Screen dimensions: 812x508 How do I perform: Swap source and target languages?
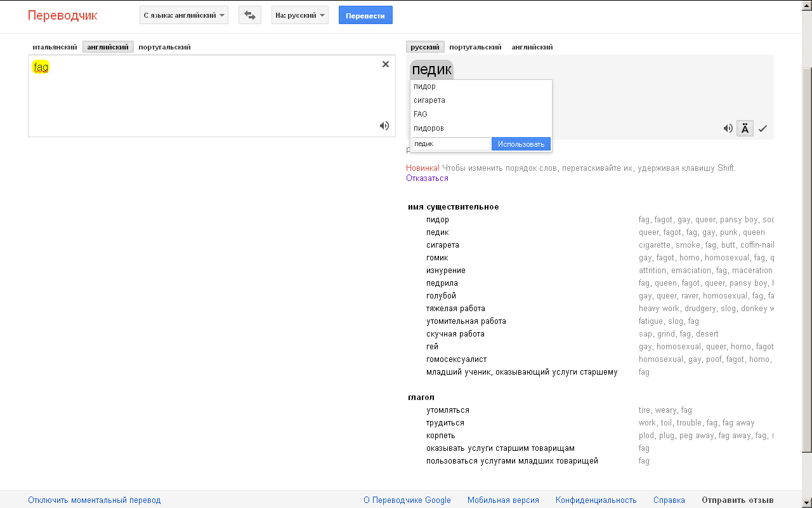pos(249,15)
